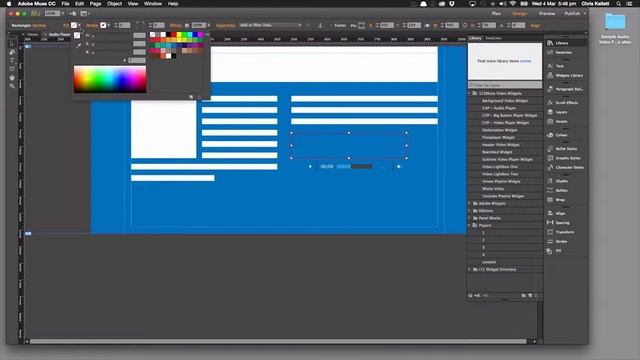The height and width of the screenshot is (360, 640).
Task: Select the Hand tool
Action: pyautogui.click(x=12, y=78)
